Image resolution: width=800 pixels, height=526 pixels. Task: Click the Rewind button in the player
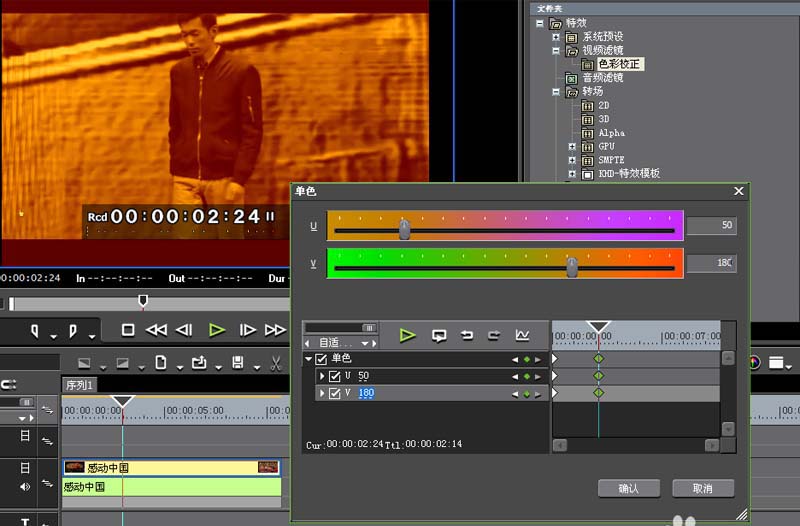click(156, 330)
